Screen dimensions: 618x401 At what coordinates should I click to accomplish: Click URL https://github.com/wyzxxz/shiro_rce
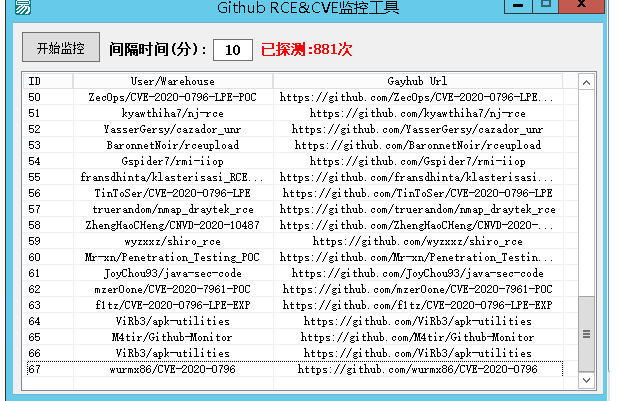(x=417, y=241)
